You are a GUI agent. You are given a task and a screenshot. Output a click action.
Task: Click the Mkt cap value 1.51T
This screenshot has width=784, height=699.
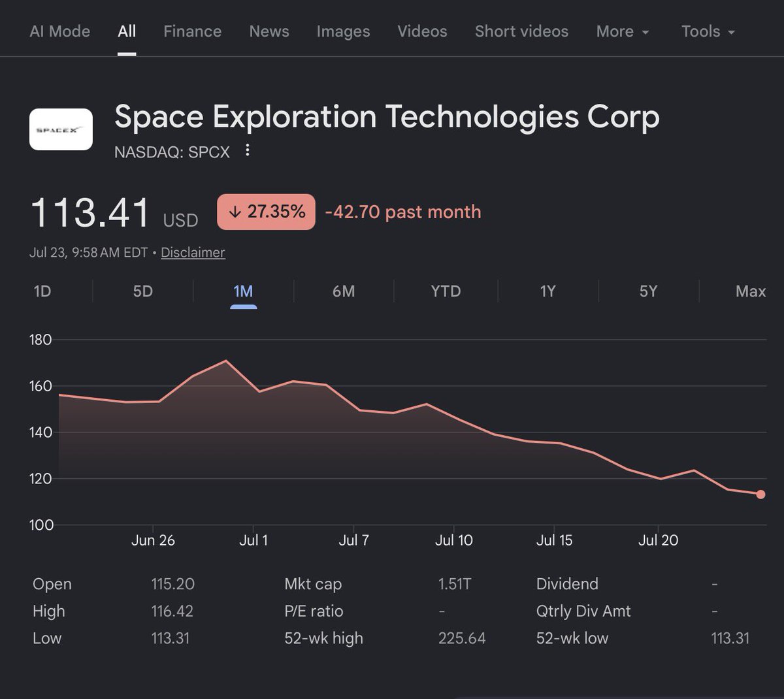click(455, 584)
